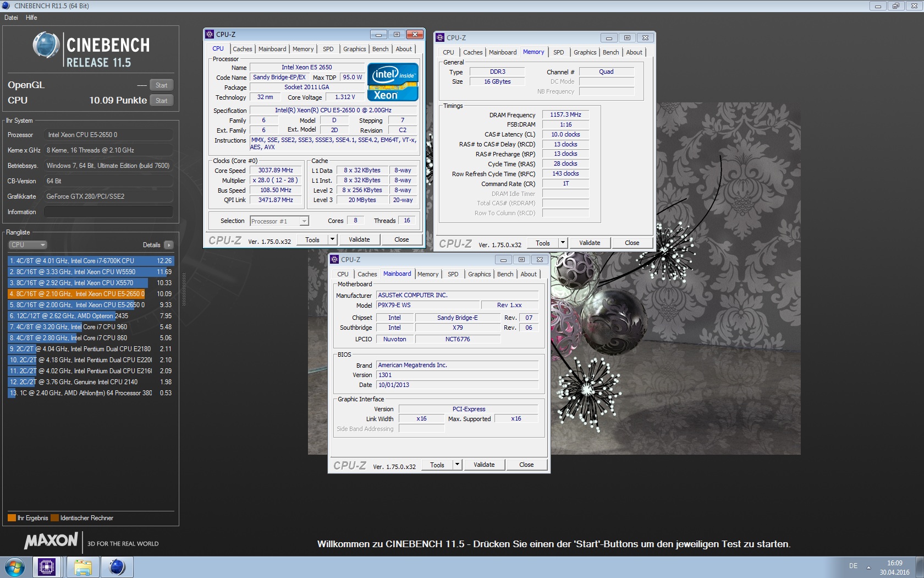
Task: Click Tools button in Memory window
Action: click(543, 243)
